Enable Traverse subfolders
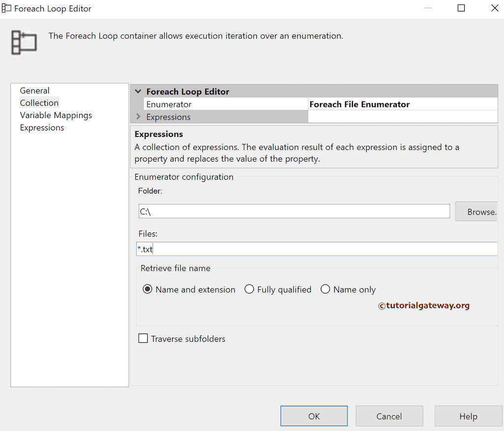The image size is (504, 431). (143, 338)
